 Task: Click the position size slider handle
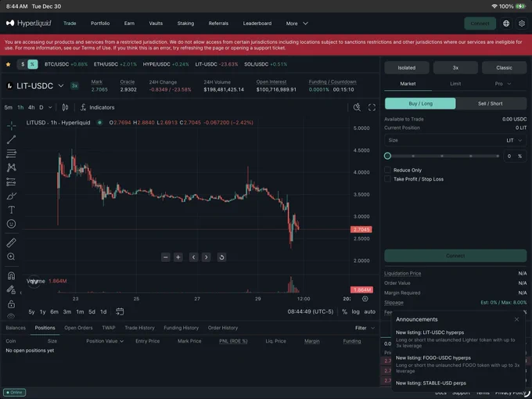387,156
